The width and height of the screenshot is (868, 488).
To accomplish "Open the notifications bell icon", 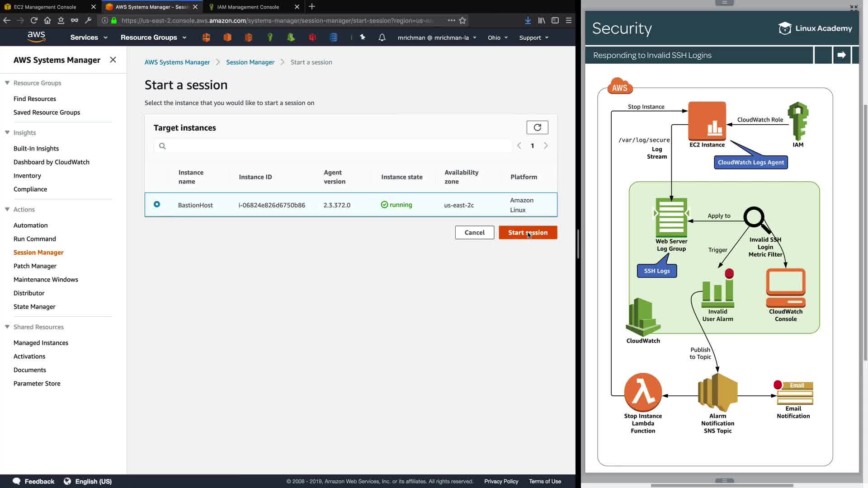I will click(382, 38).
